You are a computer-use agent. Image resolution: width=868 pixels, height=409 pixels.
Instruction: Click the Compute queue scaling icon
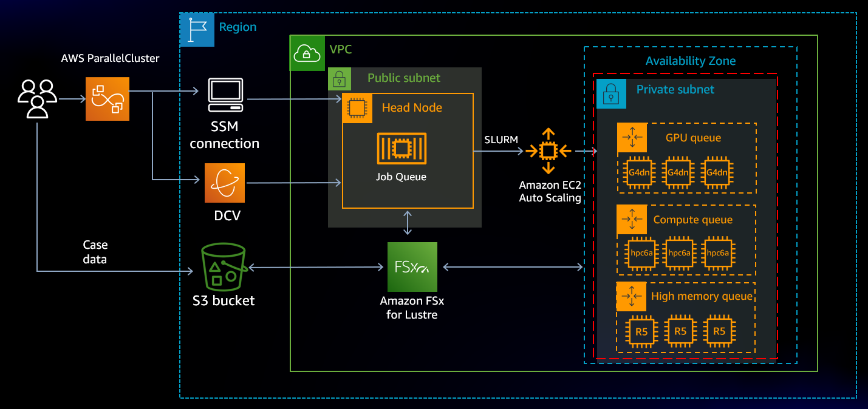[632, 220]
